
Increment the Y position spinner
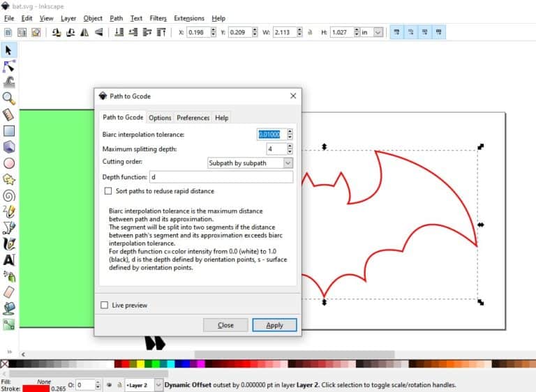click(x=255, y=30)
